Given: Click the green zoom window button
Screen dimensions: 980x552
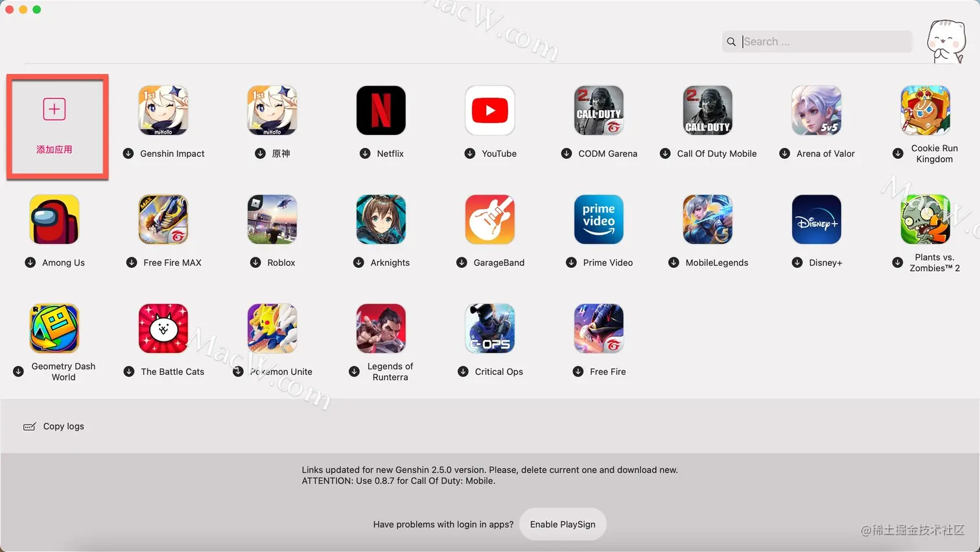Looking at the screenshot, I should pyautogui.click(x=36, y=9).
